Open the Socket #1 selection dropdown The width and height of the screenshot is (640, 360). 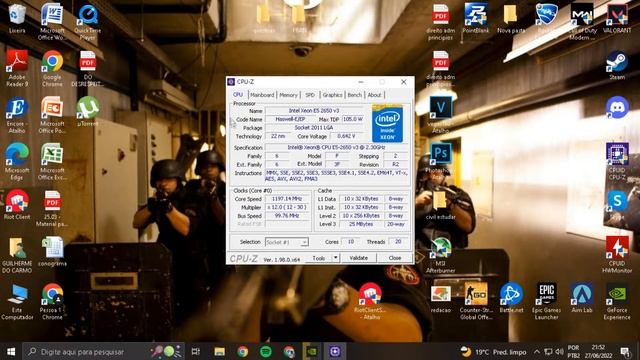[287, 242]
